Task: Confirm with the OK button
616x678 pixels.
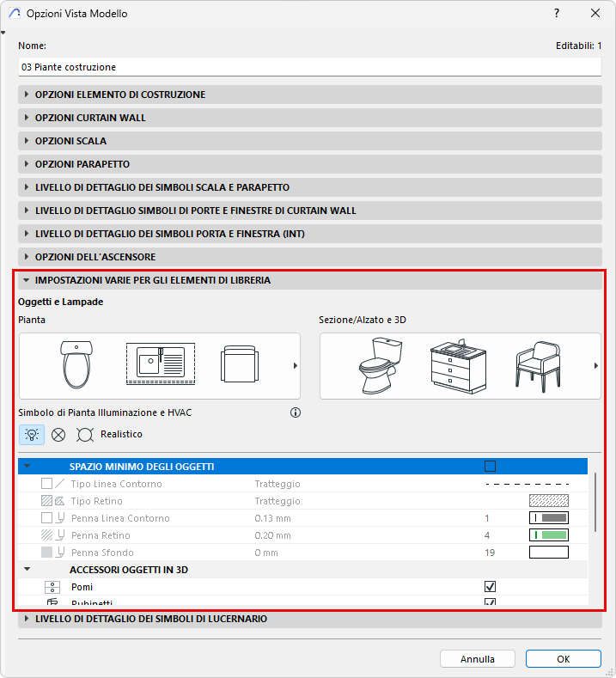Action: [x=564, y=659]
